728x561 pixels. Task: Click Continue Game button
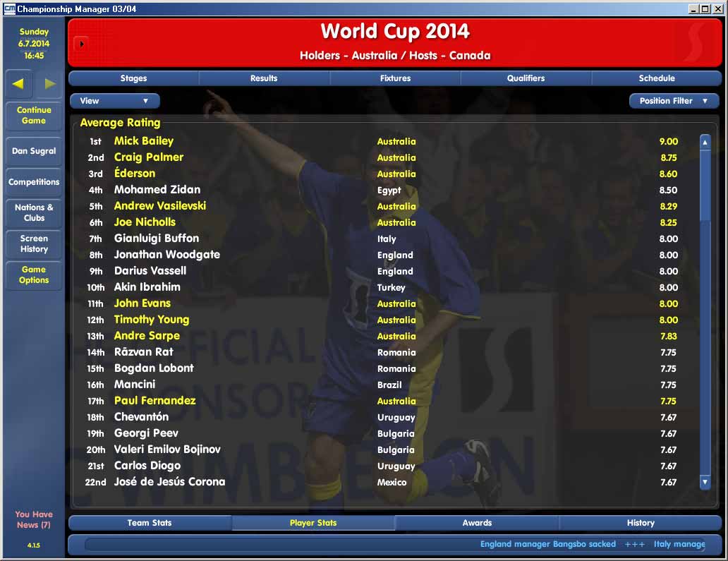[34, 115]
